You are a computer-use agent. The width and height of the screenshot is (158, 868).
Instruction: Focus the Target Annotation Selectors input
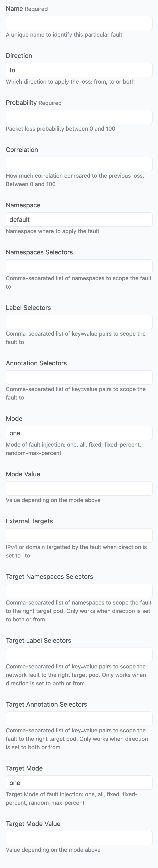[79, 719]
